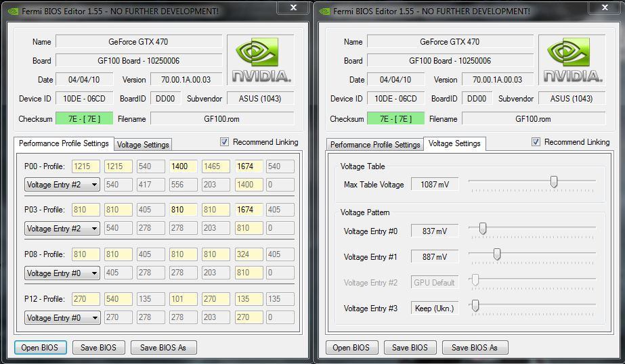Click the Voltage Entry #1 887 mV value
The image size is (625, 364).
(435, 257)
